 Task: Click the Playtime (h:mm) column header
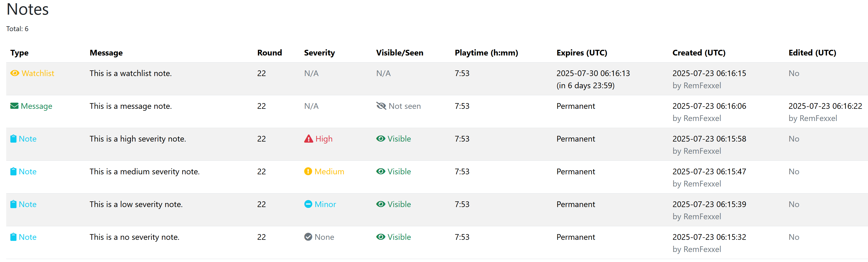[x=486, y=53]
